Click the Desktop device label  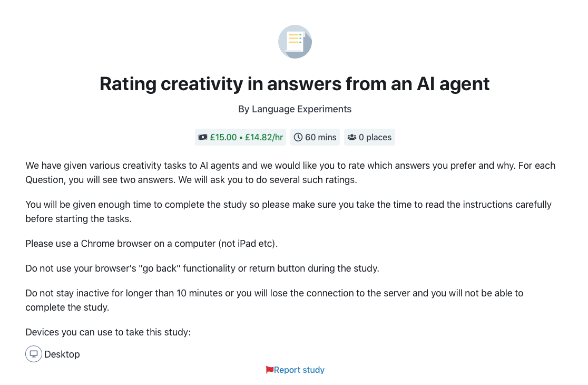(x=62, y=354)
